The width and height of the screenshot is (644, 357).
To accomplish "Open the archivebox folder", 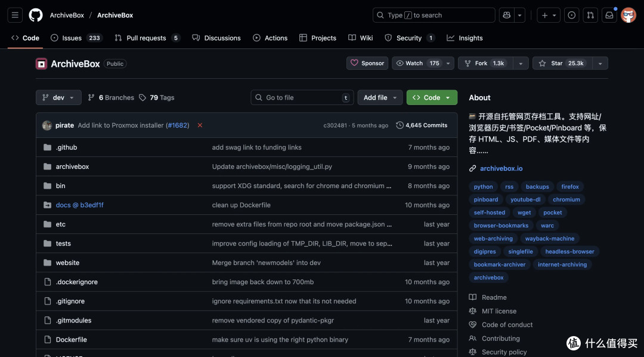I will click(x=72, y=167).
